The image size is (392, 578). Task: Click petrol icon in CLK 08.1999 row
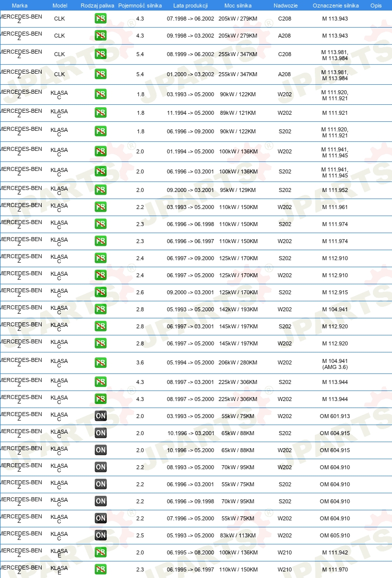pyautogui.click(x=100, y=54)
